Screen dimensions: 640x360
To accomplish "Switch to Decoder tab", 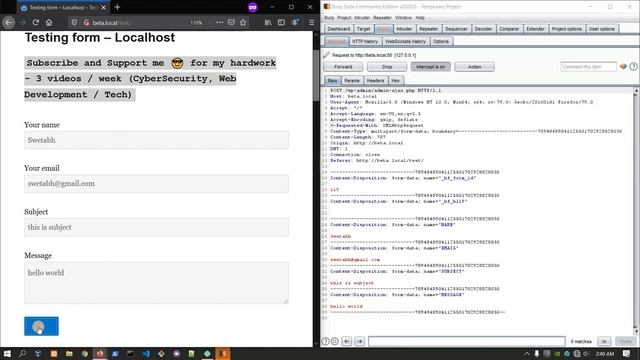I will [483, 29].
